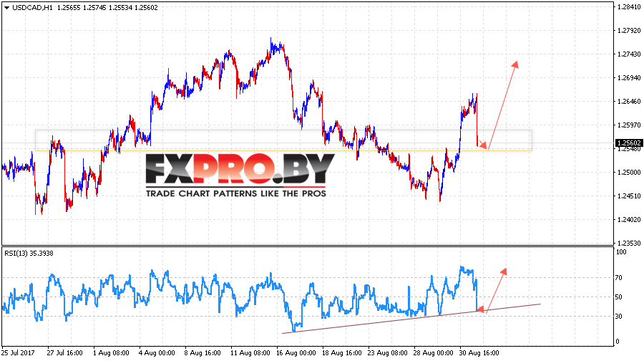Click the 1.28410 price axis label

629,6
